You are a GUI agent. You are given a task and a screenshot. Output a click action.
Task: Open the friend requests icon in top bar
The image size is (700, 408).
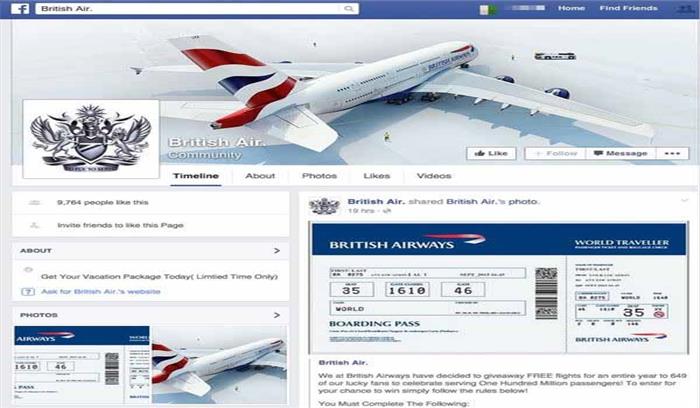point(685,8)
